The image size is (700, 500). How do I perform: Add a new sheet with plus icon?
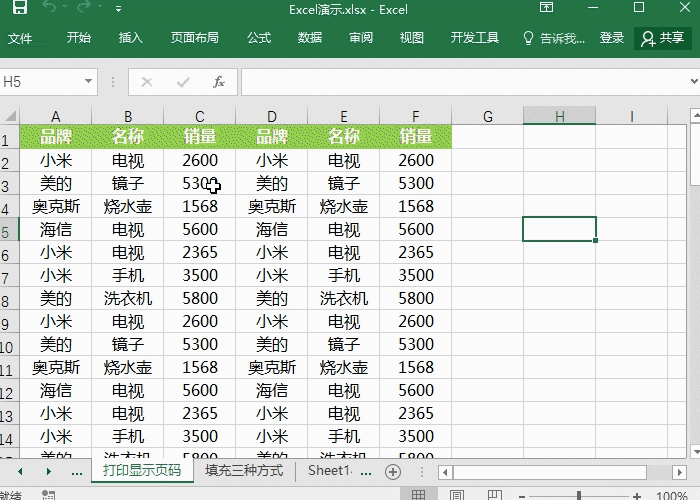[393, 471]
